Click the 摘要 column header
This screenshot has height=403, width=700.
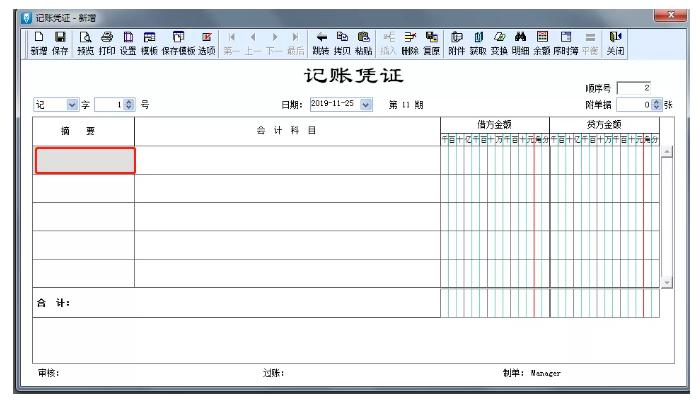coord(83,131)
